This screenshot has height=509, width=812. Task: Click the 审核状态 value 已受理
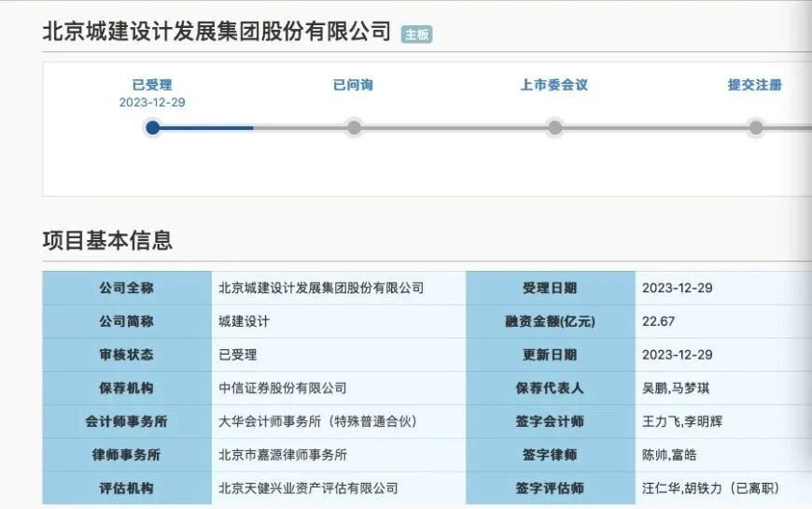point(238,355)
